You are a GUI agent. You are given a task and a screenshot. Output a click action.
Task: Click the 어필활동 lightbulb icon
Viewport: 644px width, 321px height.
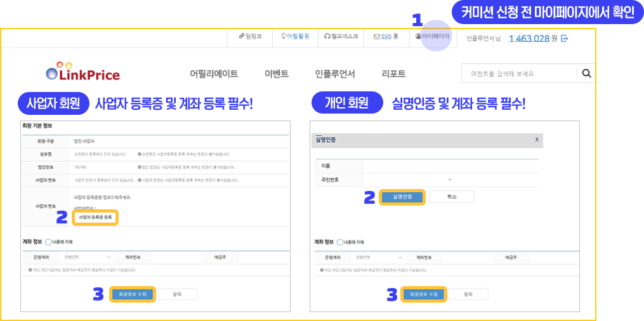(x=283, y=36)
